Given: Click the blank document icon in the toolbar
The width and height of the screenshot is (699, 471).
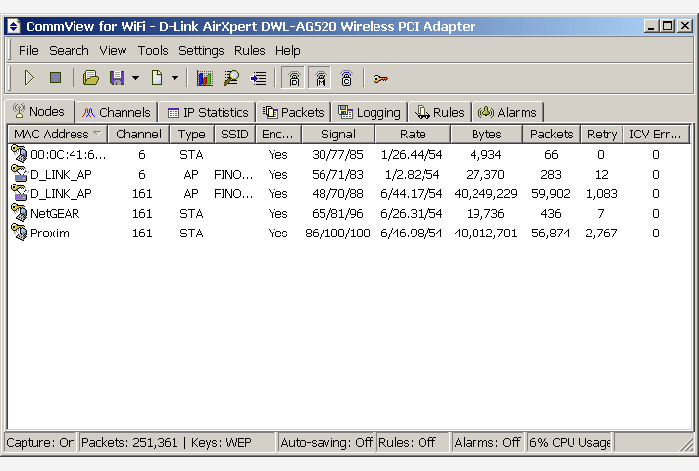Looking at the screenshot, I should pos(157,78).
